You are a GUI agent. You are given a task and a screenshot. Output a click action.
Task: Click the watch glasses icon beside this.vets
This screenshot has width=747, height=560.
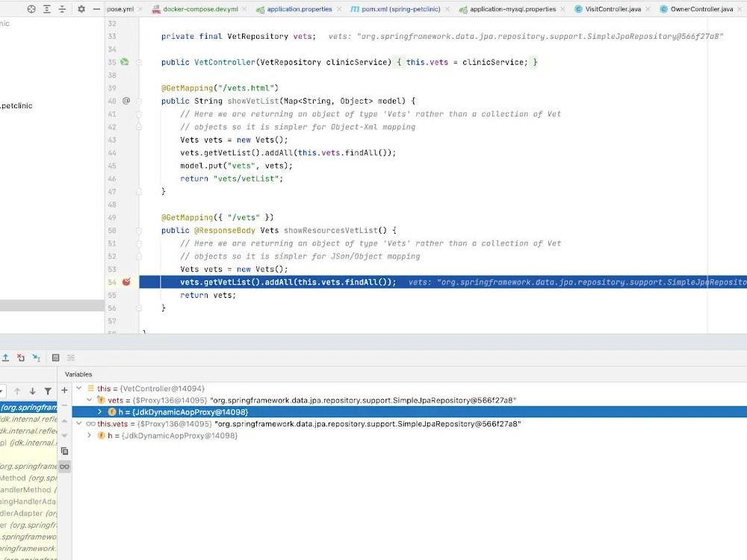click(x=90, y=424)
